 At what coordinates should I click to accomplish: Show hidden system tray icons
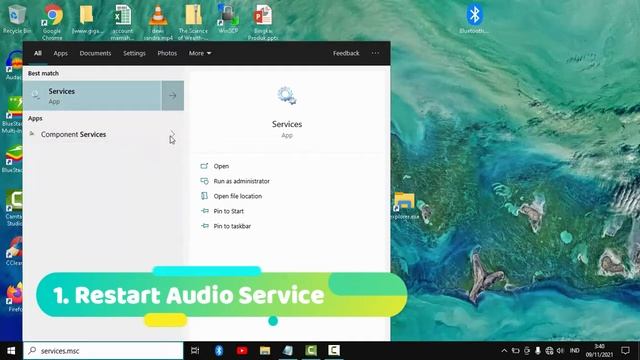504,351
